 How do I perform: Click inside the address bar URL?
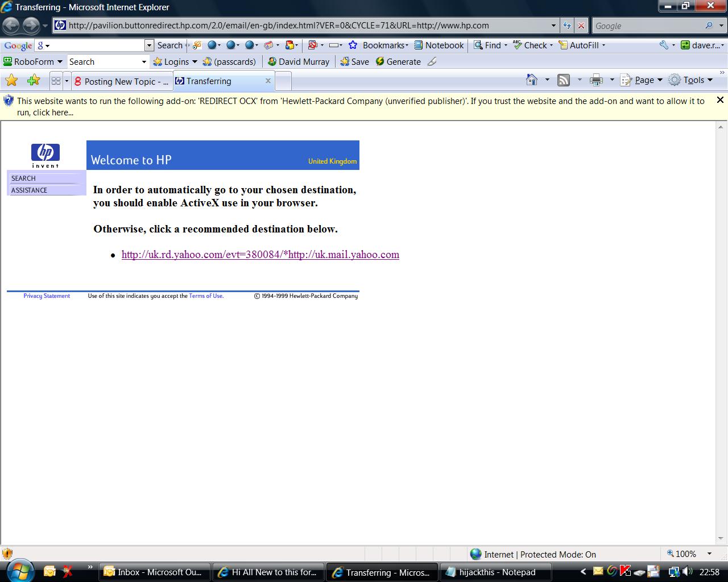(279, 26)
